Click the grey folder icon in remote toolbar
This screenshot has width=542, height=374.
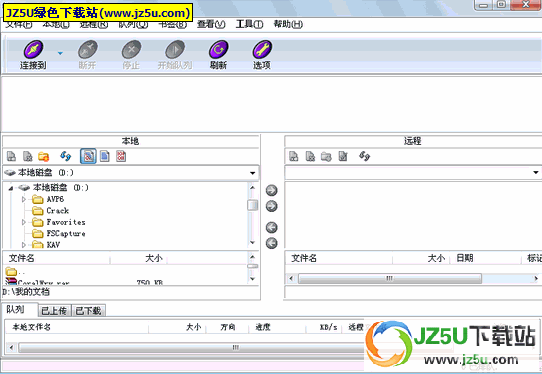326,157
